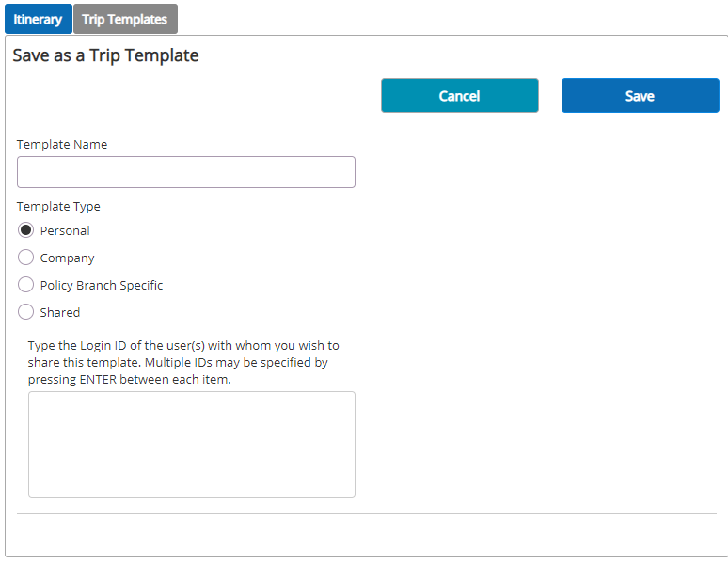Switch to the Itinerary tab

(x=38, y=19)
